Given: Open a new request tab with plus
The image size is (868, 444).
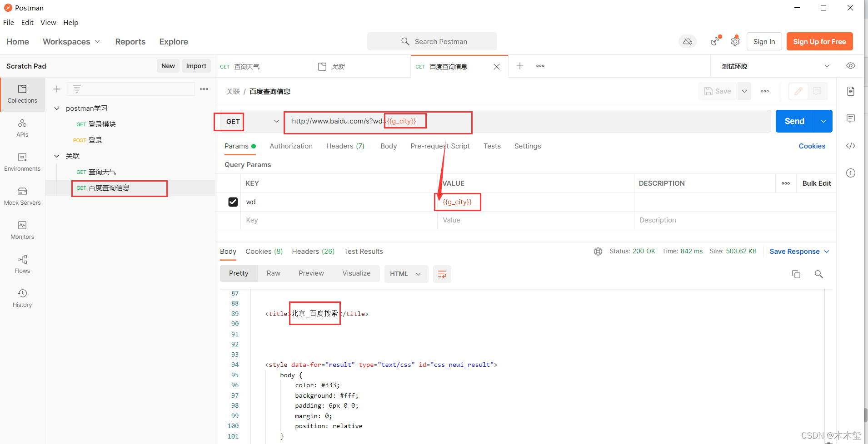Looking at the screenshot, I should 520,66.
